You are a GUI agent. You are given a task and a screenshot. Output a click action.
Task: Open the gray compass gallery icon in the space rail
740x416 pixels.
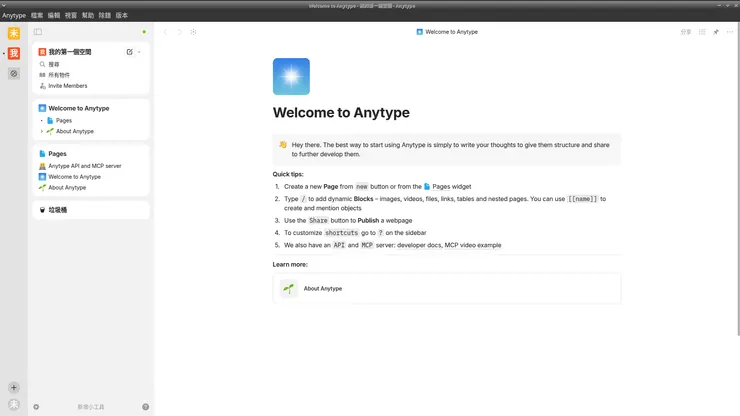pos(14,73)
